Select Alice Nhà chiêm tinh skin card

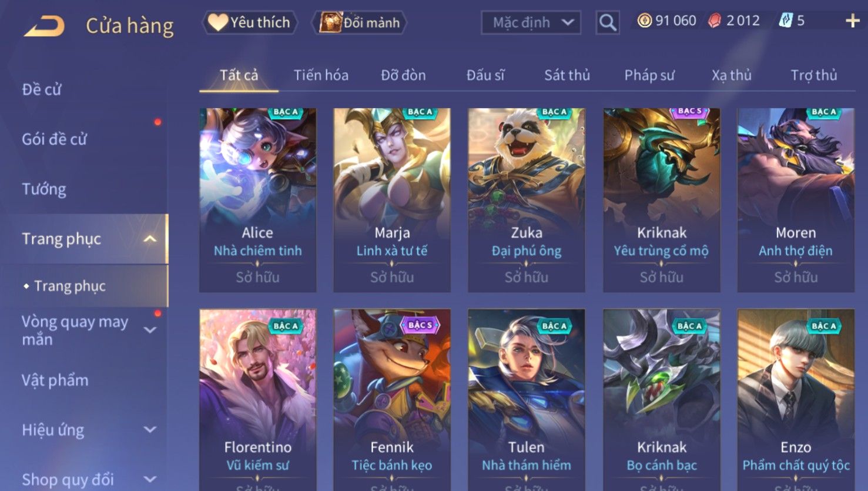(x=257, y=200)
